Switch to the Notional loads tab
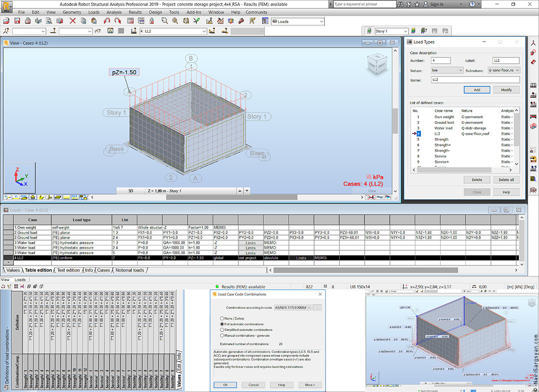The width and height of the screenshot is (539, 392). point(129,270)
